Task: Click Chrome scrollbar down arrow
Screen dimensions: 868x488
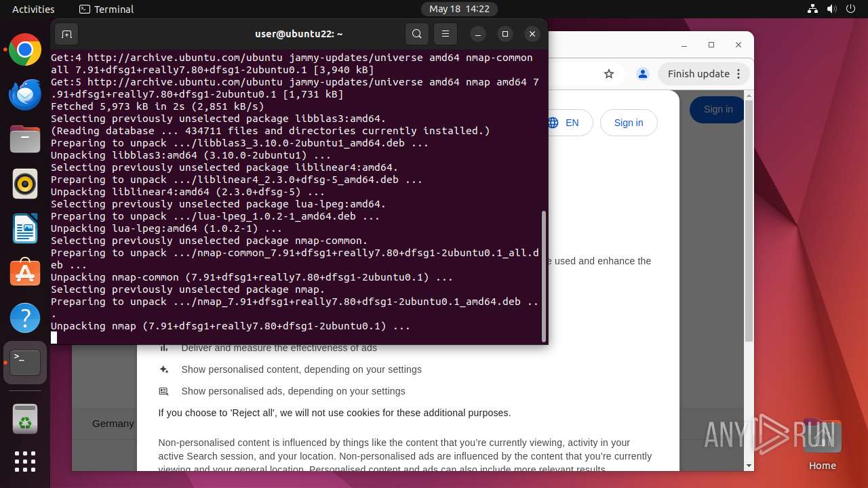Action: [x=749, y=466]
